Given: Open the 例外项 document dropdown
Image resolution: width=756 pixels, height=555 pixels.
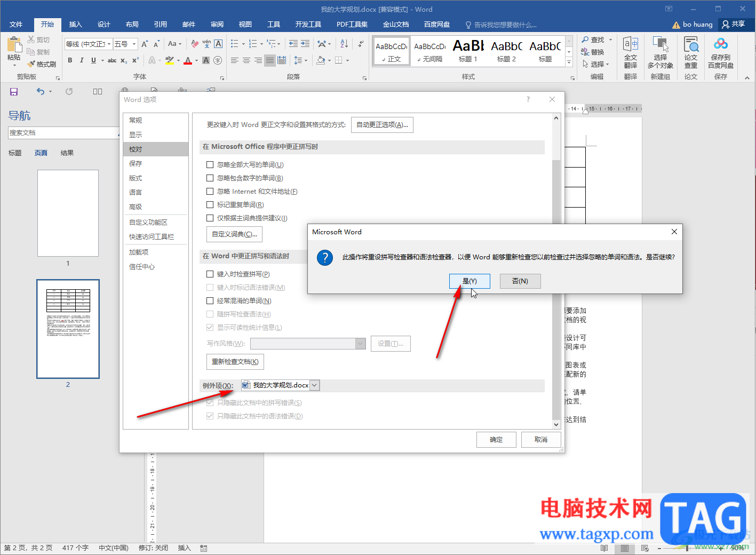Looking at the screenshot, I should point(314,385).
